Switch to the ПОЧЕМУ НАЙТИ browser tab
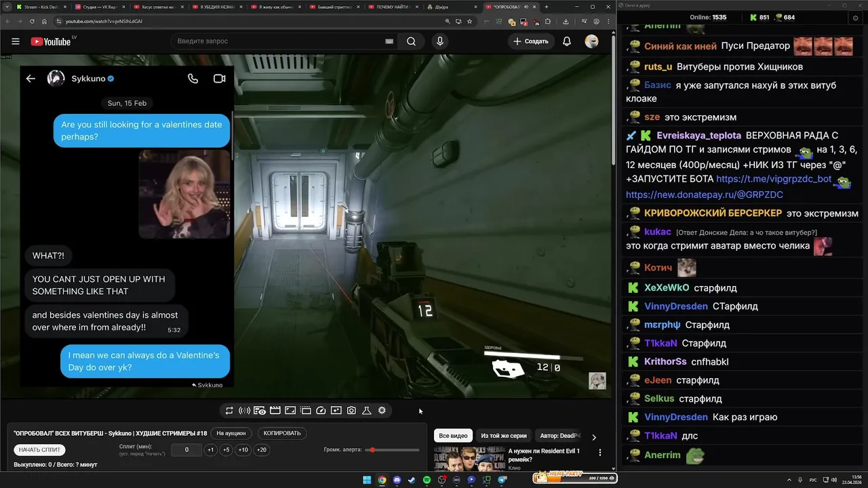Viewport: 868px width, 488px height. click(x=395, y=7)
